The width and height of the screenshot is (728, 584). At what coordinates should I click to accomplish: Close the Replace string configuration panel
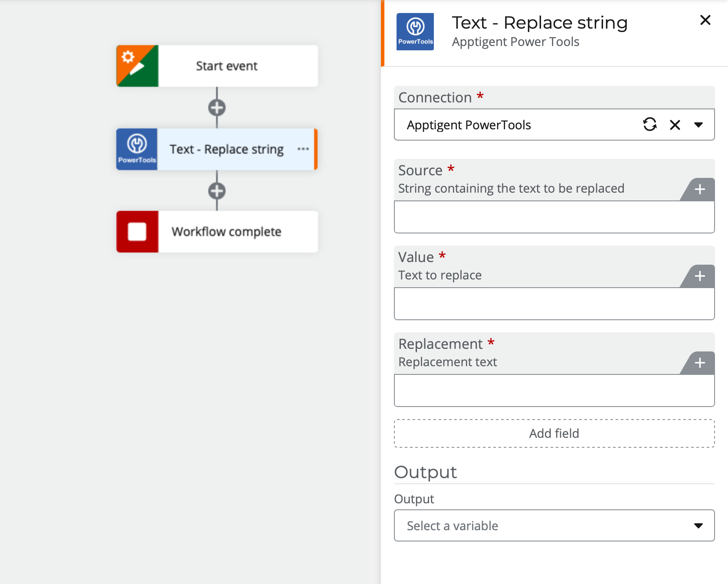coord(705,20)
